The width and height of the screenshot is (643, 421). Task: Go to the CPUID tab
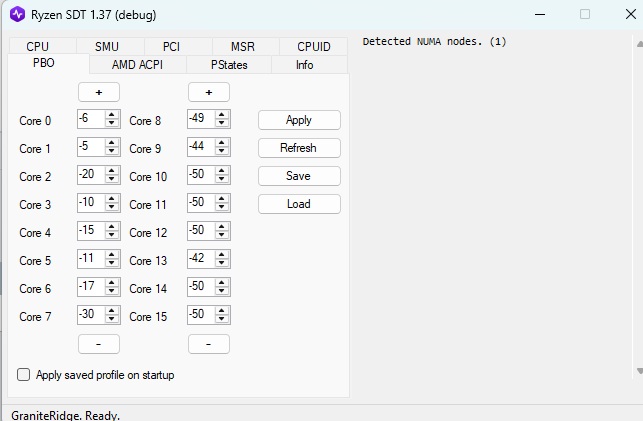coord(314,46)
